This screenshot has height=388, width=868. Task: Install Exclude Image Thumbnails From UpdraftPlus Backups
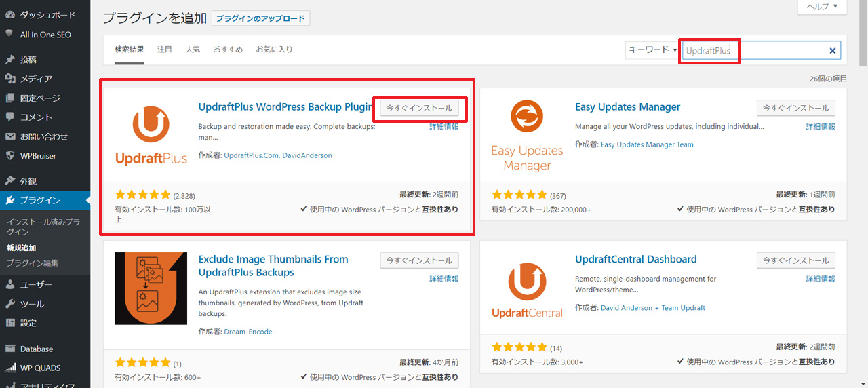(x=419, y=260)
